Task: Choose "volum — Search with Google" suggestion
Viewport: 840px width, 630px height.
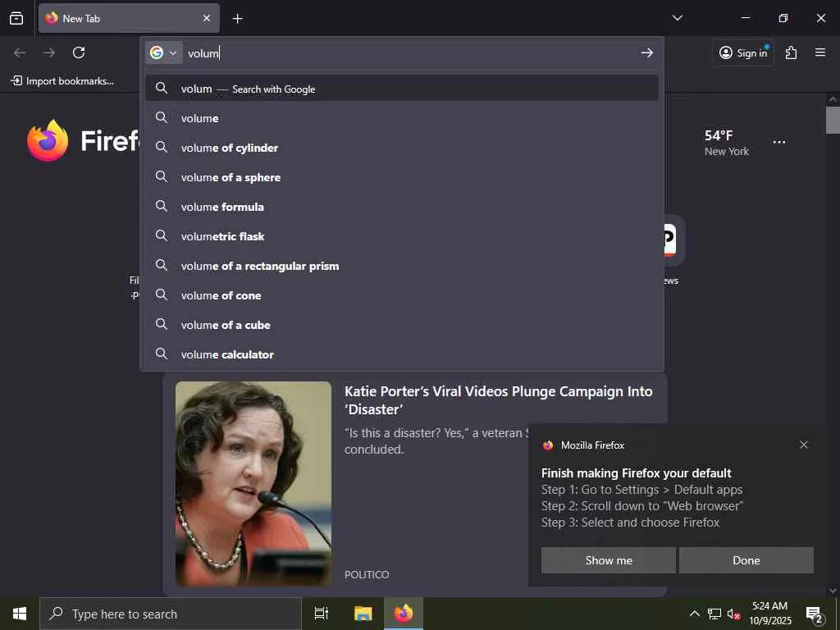Action: point(402,89)
